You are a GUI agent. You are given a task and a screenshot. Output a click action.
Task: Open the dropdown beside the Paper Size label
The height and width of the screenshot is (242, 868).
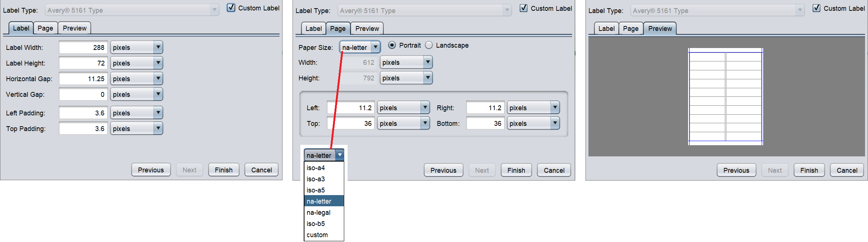[359, 47]
